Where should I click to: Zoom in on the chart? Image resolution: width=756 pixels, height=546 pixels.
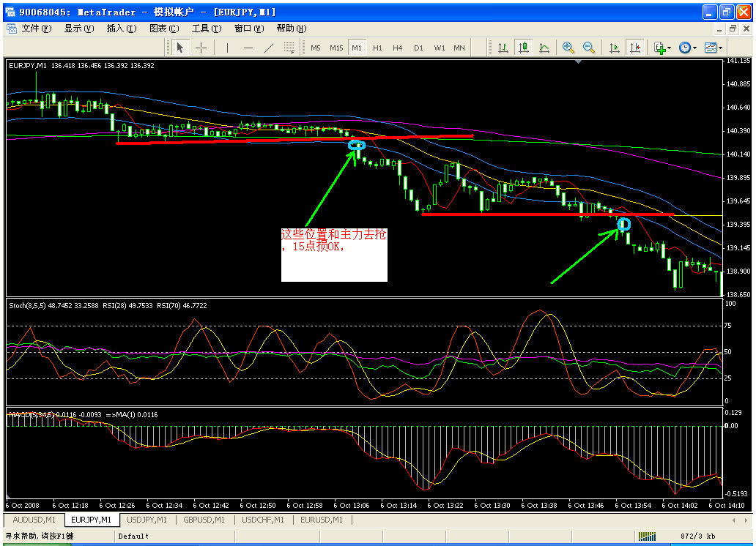pyautogui.click(x=568, y=48)
